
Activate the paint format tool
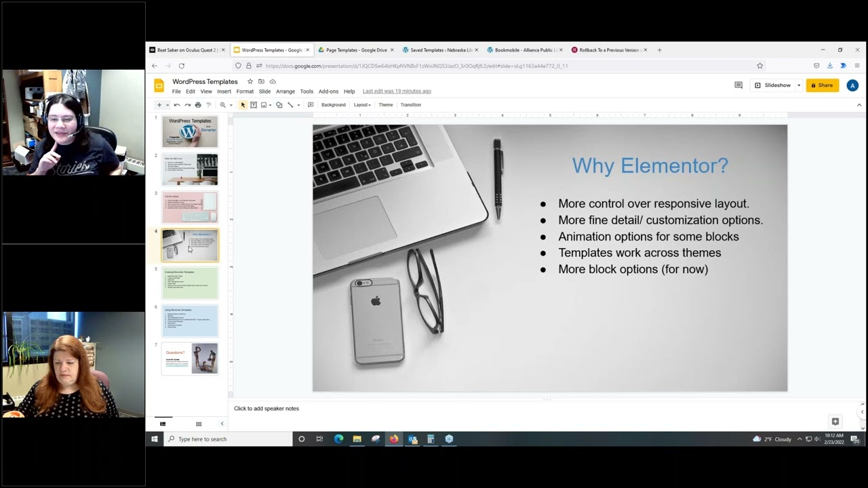coord(209,105)
